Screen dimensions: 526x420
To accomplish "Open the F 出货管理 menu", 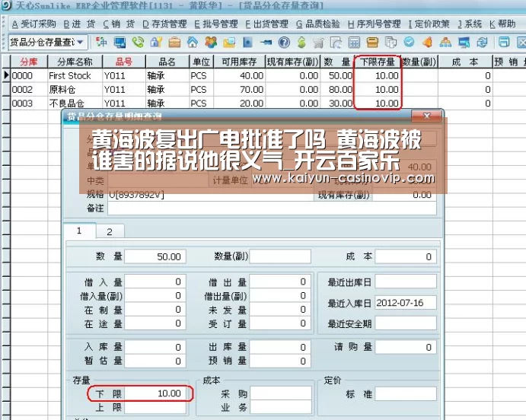I will pos(266,24).
